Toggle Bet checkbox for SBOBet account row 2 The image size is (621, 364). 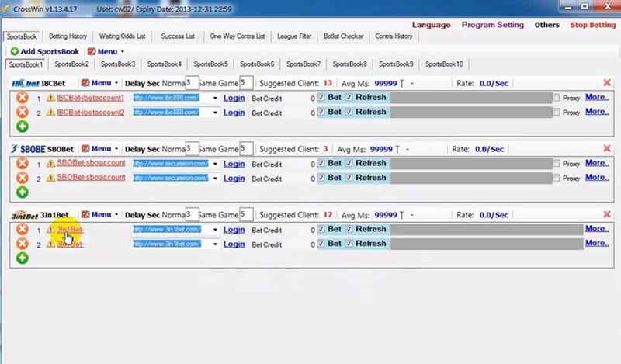tap(321, 178)
